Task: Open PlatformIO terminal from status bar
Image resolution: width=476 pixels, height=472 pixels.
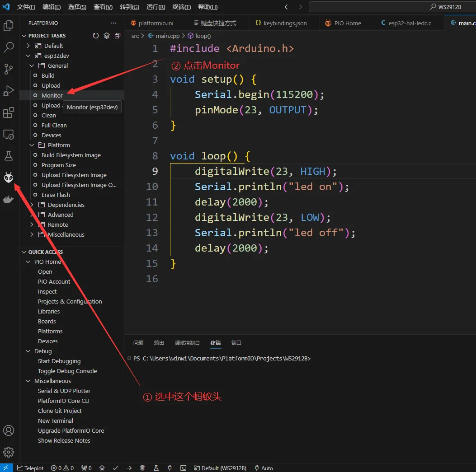Action: (184, 468)
